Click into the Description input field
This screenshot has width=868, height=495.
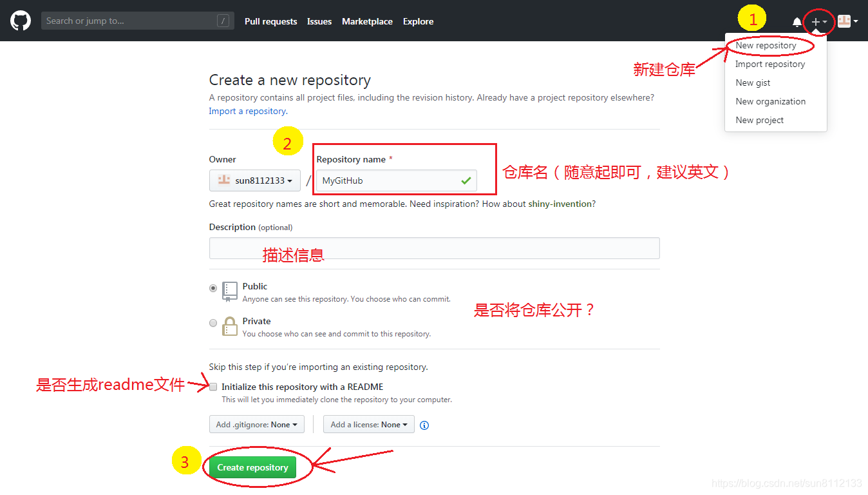pyautogui.click(x=435, y=248)
